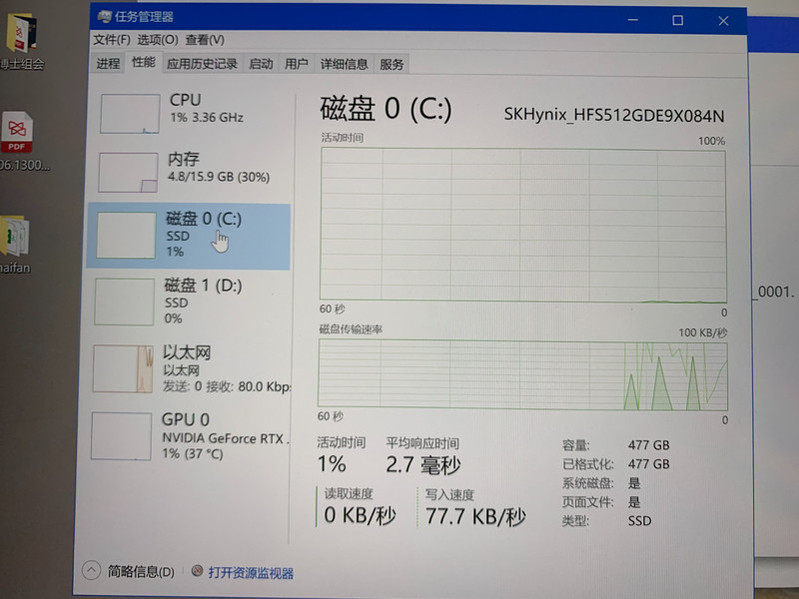Click the Disk 0 (C:) sidebar item
The image size is (799, 599).
pyautogui.click(x=189, y=235)
